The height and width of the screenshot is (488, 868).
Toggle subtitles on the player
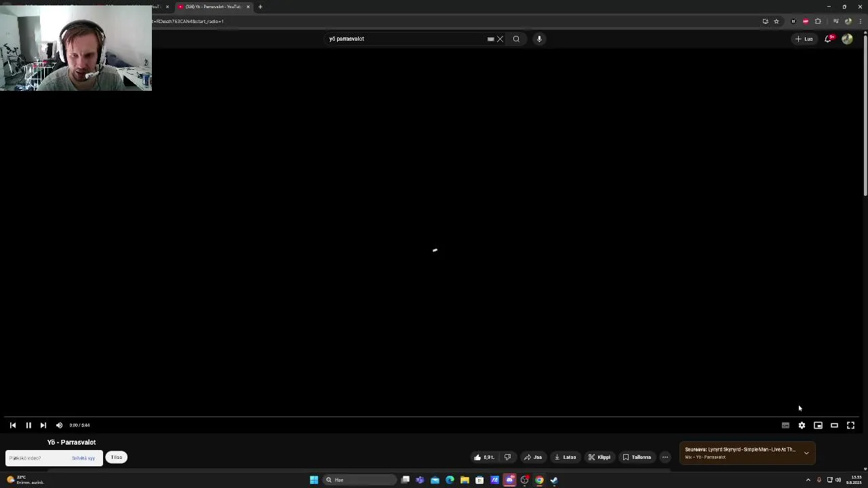coord(785,425)
